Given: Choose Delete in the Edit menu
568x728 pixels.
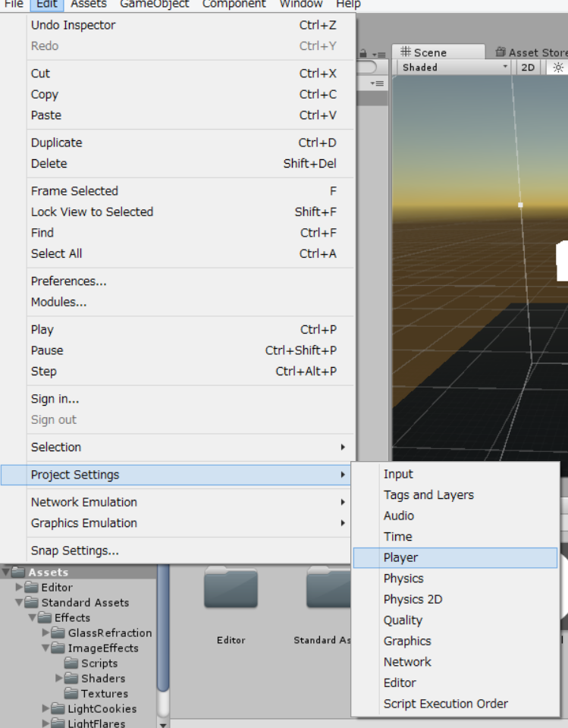Looking at the screenshot, I should point(184,164).
